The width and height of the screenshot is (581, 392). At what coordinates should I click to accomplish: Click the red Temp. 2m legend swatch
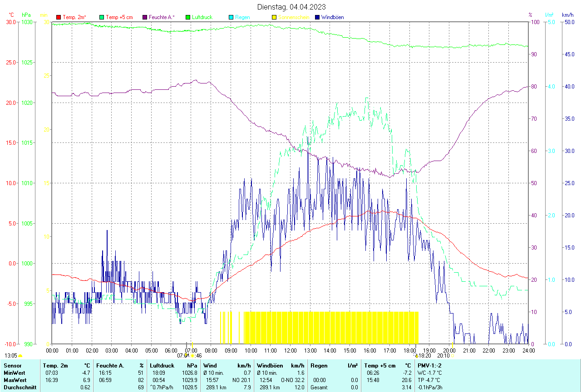tap(58, 17)
